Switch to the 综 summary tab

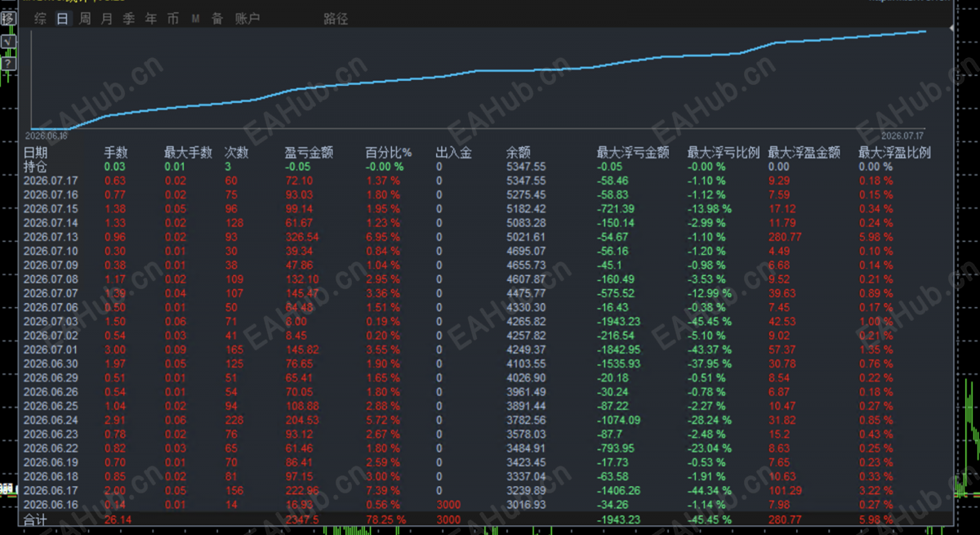[x=40, y=19]
